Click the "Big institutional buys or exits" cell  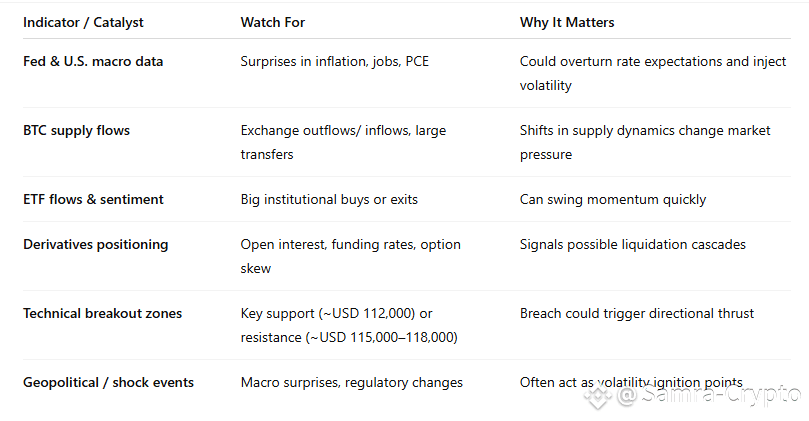click(x=329, y=200)
